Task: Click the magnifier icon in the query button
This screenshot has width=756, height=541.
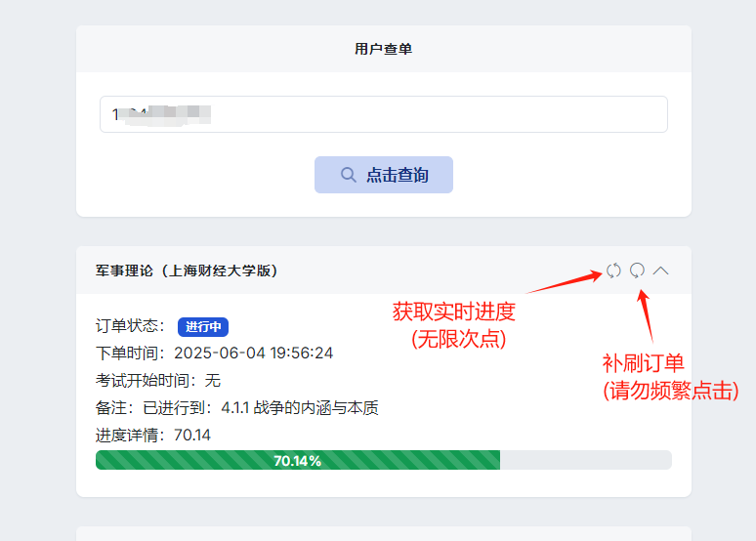Action: tap(348, 175)
